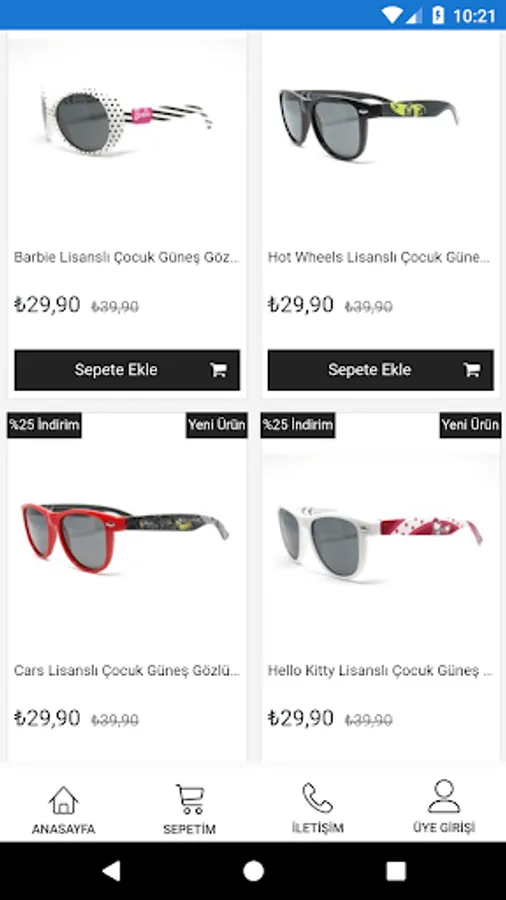The width and height of the screenshot is (506, 900).
Task: Open the Üye Girişi user icon
Action: (444, 796)
